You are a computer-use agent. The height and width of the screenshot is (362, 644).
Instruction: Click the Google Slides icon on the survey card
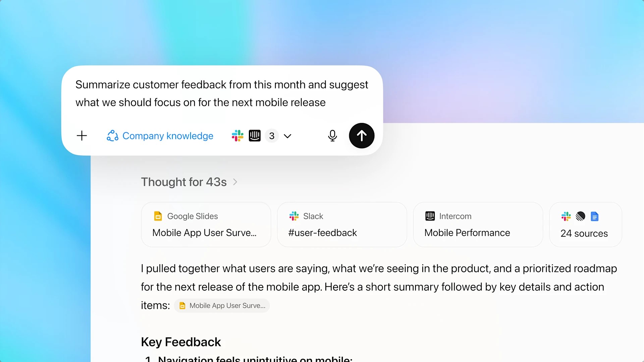tap(158, 216)
